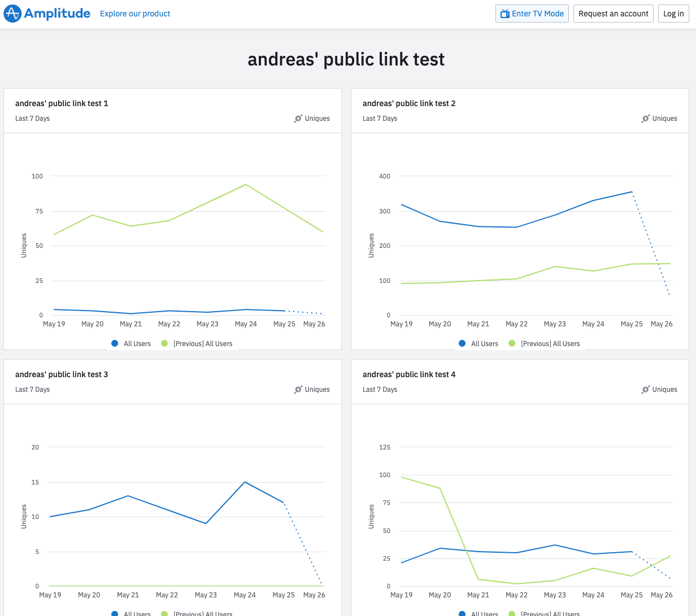This screenshot has width=696, height=616.
Task: Toggle [Previous] All Users legend in test 2
Action: (x=545, y=343)
